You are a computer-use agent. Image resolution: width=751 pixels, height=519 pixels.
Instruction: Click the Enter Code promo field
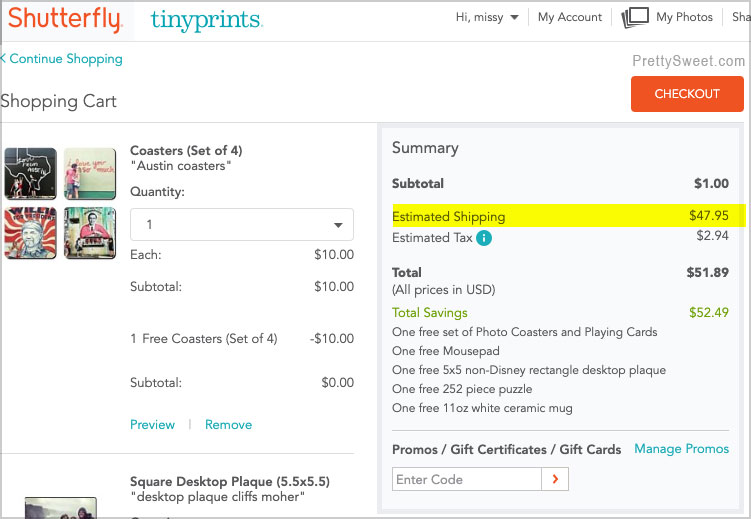pos(466,480)
